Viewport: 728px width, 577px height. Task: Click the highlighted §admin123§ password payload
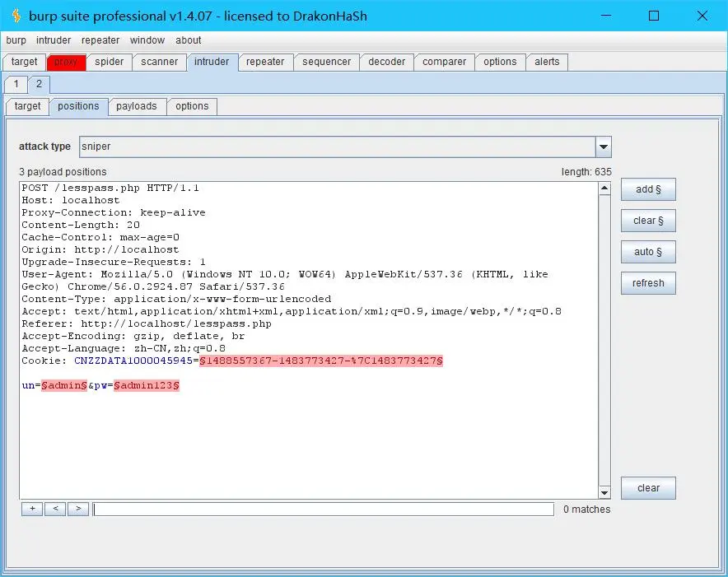point(147,386)
